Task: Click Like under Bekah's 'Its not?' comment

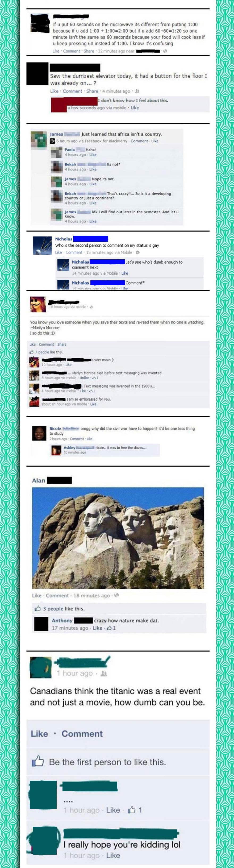Action: coord(93,169)
